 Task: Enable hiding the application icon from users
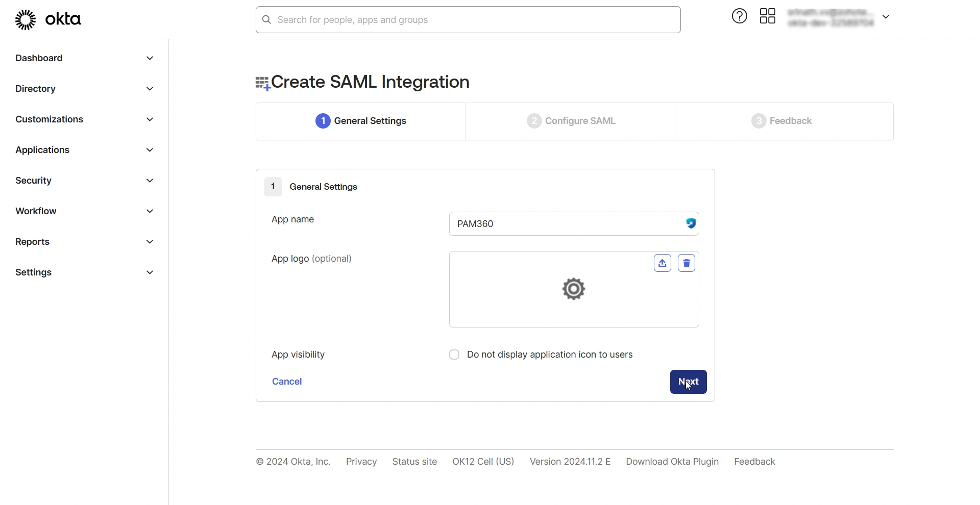click(x=454, y=355)
